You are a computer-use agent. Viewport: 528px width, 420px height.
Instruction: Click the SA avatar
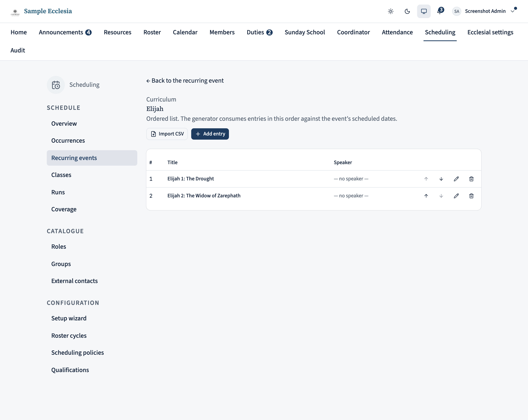tap(457, 11)
